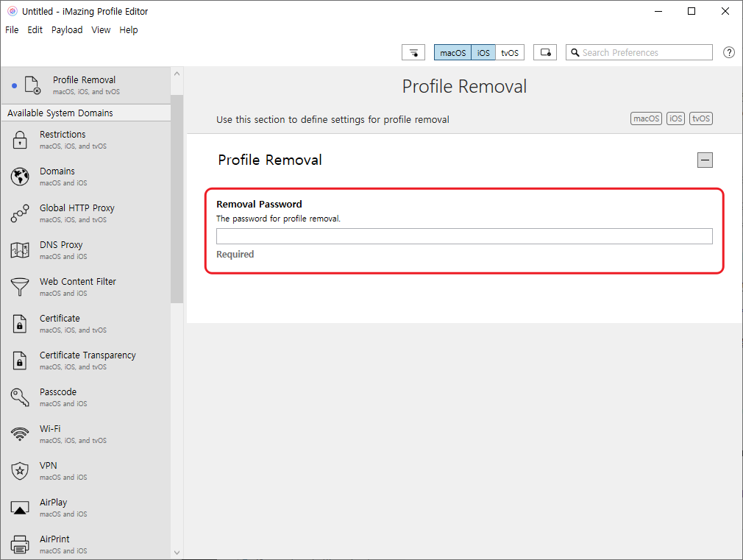Disable the iOS platform toggle
This screenshot has height=560, width=743.
pyautogui.click(x=483, y=52)
